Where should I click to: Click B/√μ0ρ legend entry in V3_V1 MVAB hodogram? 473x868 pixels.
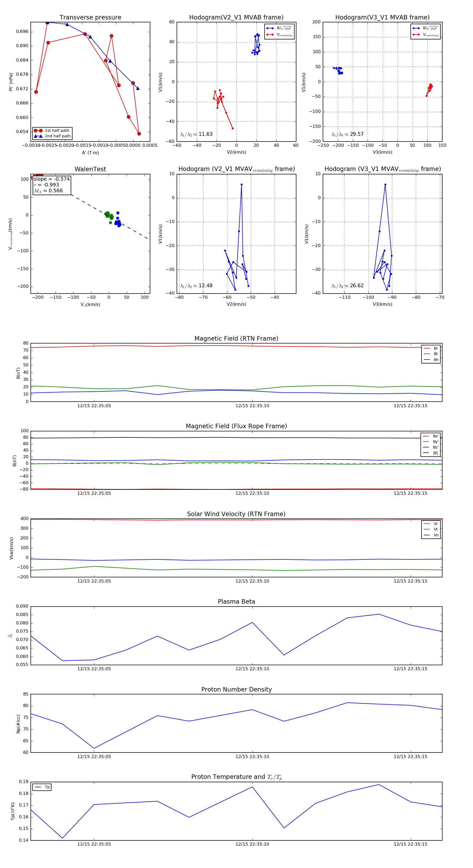tap(425, 28)
